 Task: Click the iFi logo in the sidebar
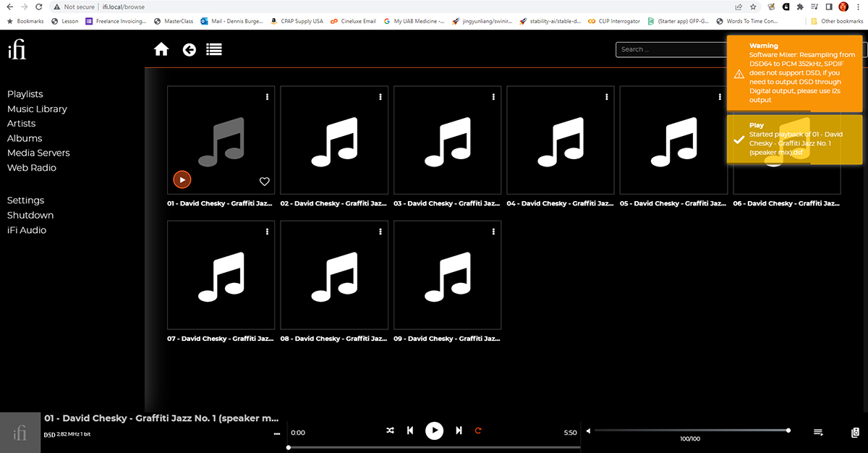pos(17,50)
